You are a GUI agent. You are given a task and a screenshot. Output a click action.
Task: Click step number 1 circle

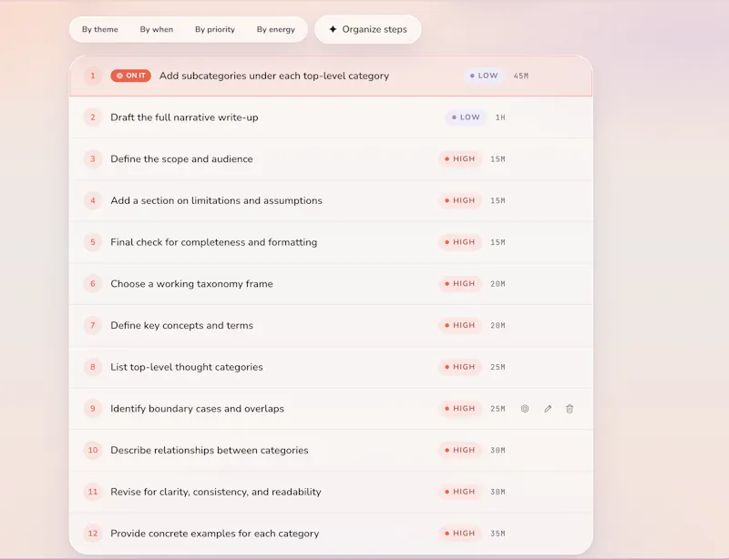[93, 76]
